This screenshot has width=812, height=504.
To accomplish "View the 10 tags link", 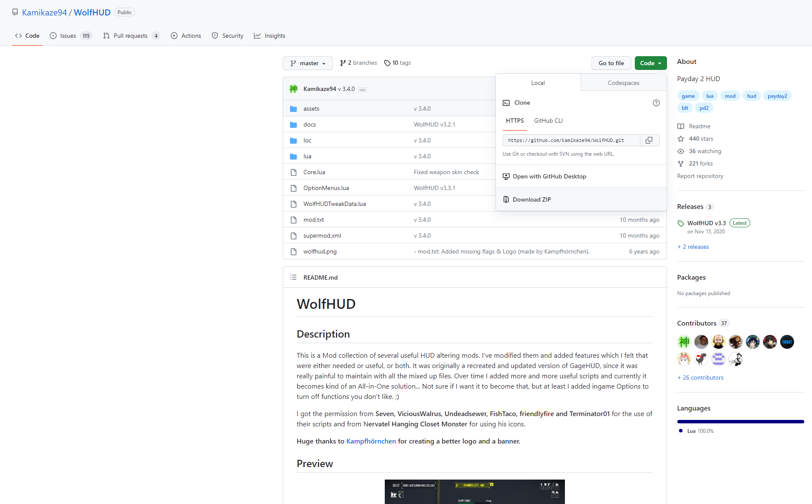I will (x=398, y=63).
